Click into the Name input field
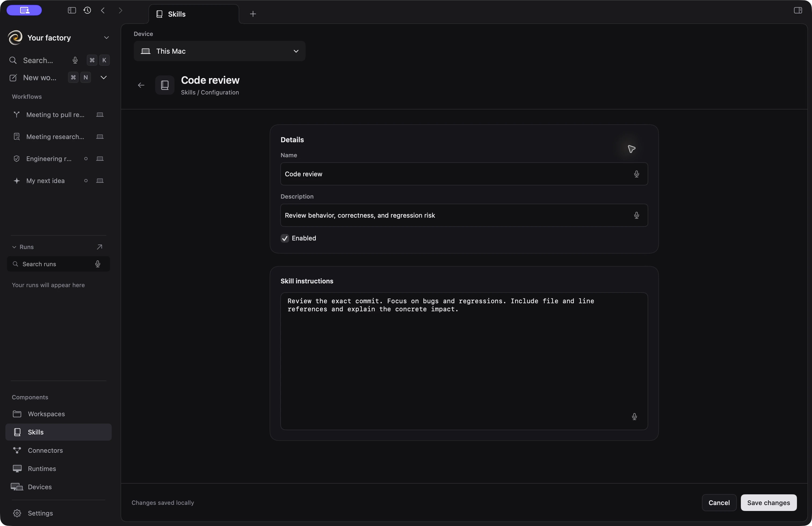The width and height of the screenshot is (812, 526). 464,174
